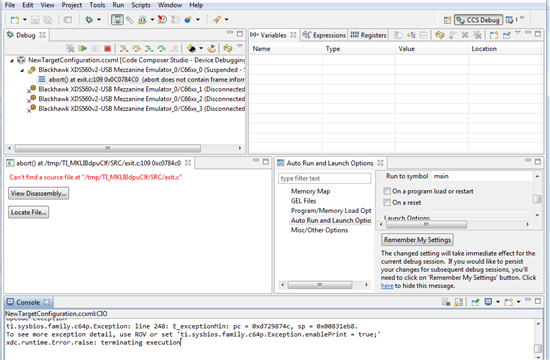
Task: Click the Pin icon in Variables toolbar
Action: (507, 35)
